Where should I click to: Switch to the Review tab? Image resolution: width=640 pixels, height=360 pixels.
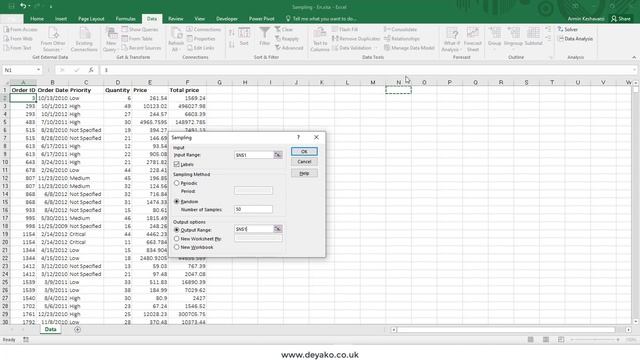click(x=176, y=19)
